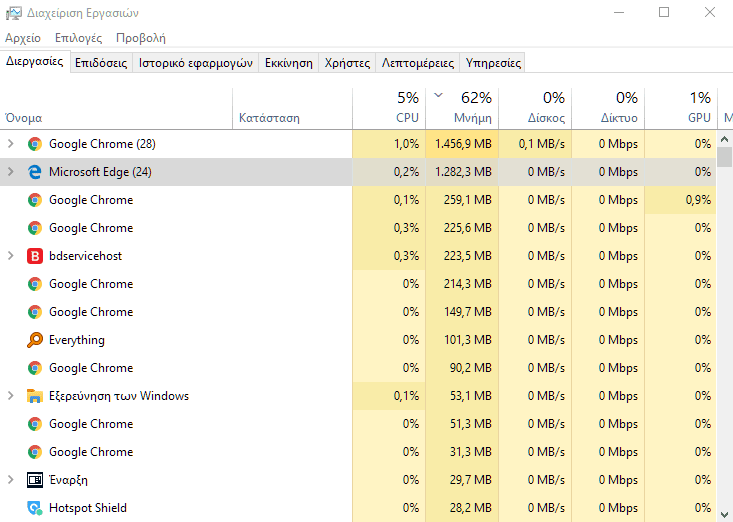Screen dimensions: 733x522
Task: Open the Επιλογές menu
Action: click(79, 38)
